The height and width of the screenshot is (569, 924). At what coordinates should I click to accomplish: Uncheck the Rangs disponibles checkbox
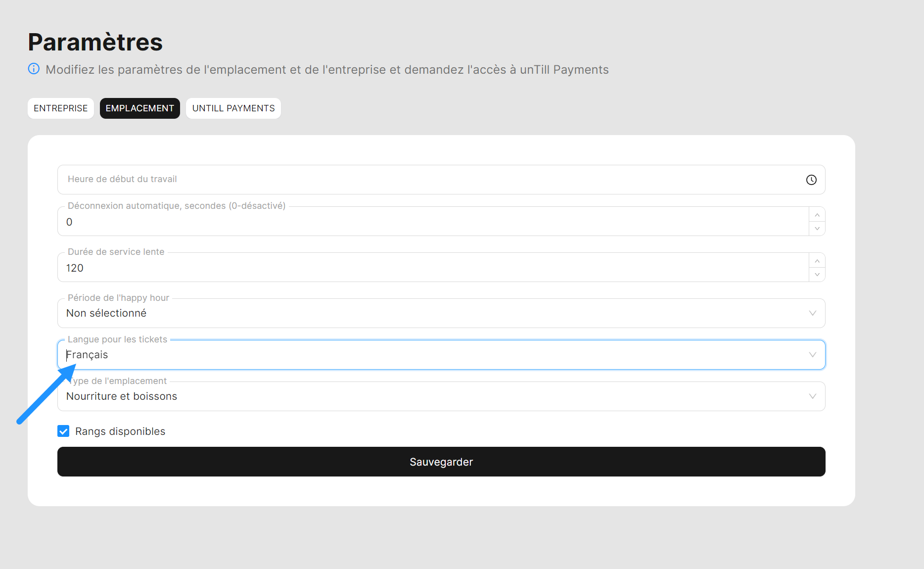coord(63,431)
